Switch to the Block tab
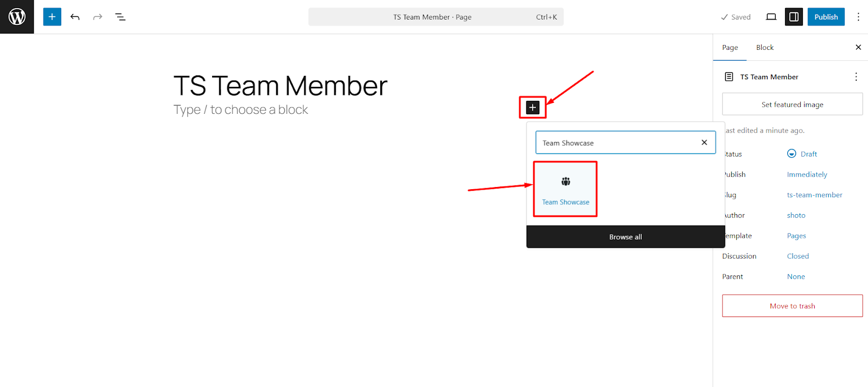The image size is (868, 387). click(x=765, y=48)
